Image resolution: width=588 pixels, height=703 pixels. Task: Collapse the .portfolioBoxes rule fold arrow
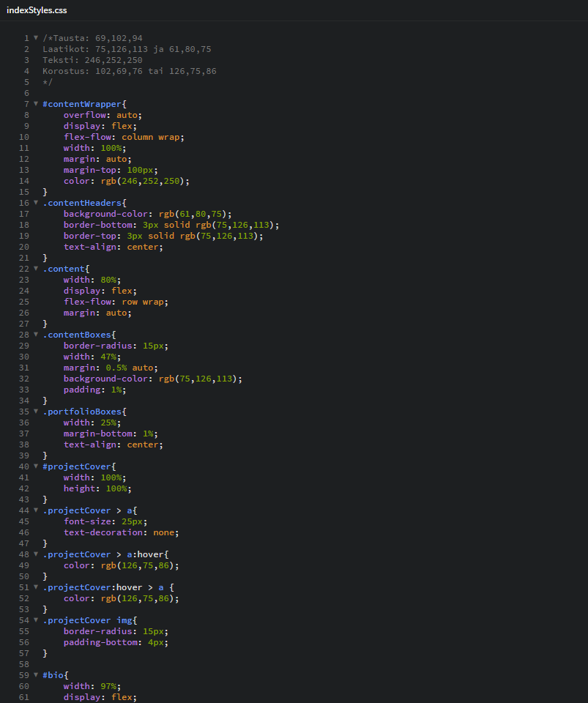coord(36,411)
